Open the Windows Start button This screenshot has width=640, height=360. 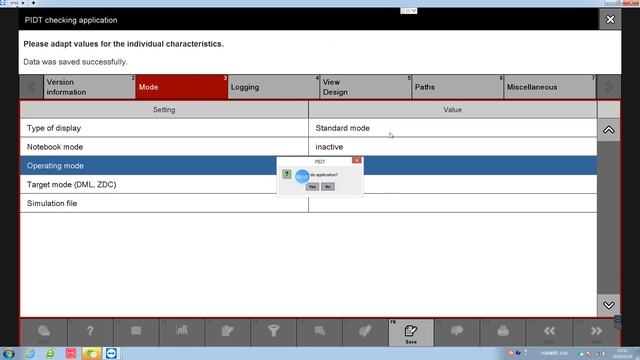point(9,353)
